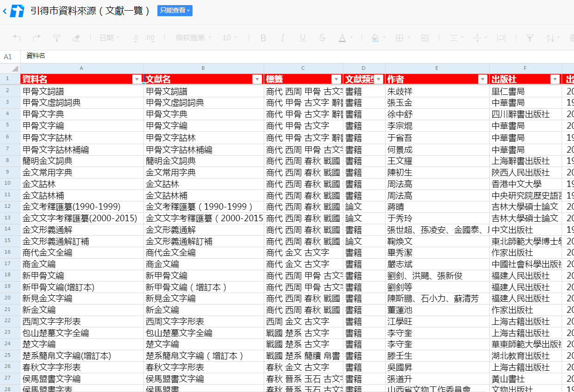Screen dimensions: 574x392
Task: Click author cell 吳國昇
Action: coord(437,367)
